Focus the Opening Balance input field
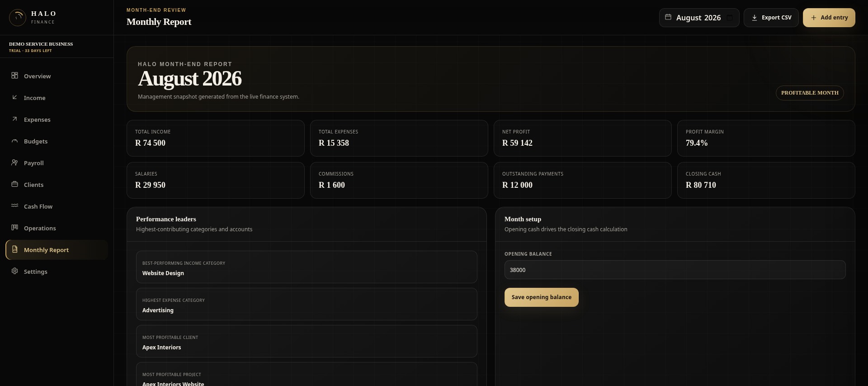 (x=675, y=270)
